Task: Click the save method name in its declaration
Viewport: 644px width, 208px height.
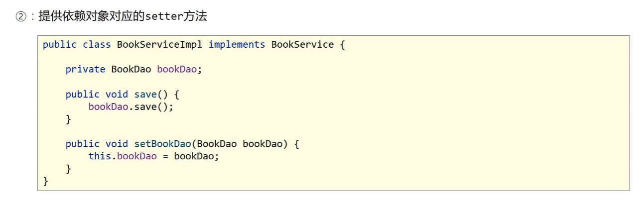Action: 145,94
